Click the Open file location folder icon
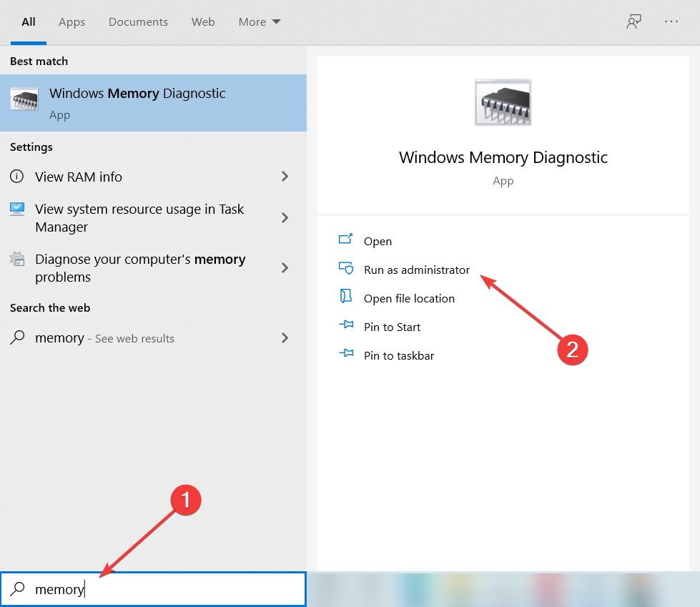The width and height of the screenshot is (700, 607). tap(345, 295)
